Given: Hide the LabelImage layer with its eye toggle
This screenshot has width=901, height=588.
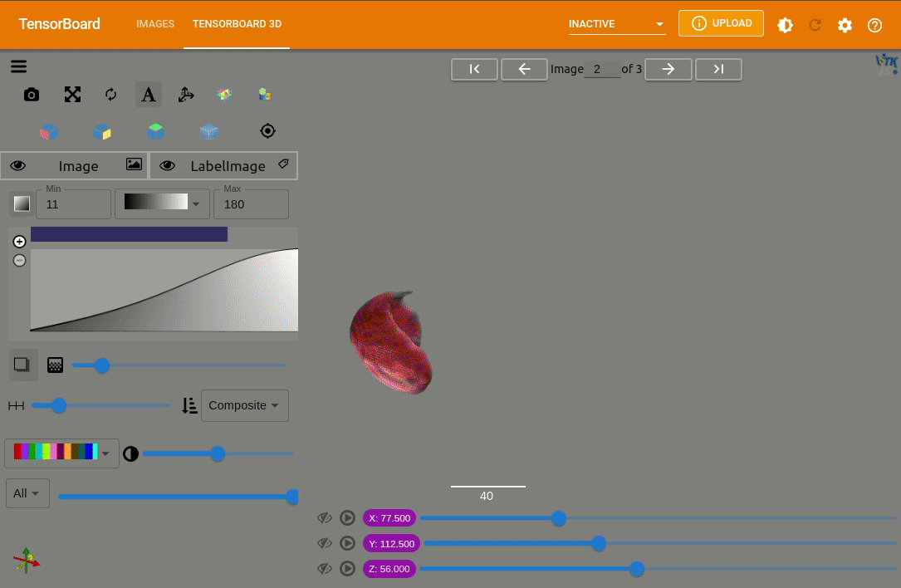Looking at the screenshot, I should point(168,165).
